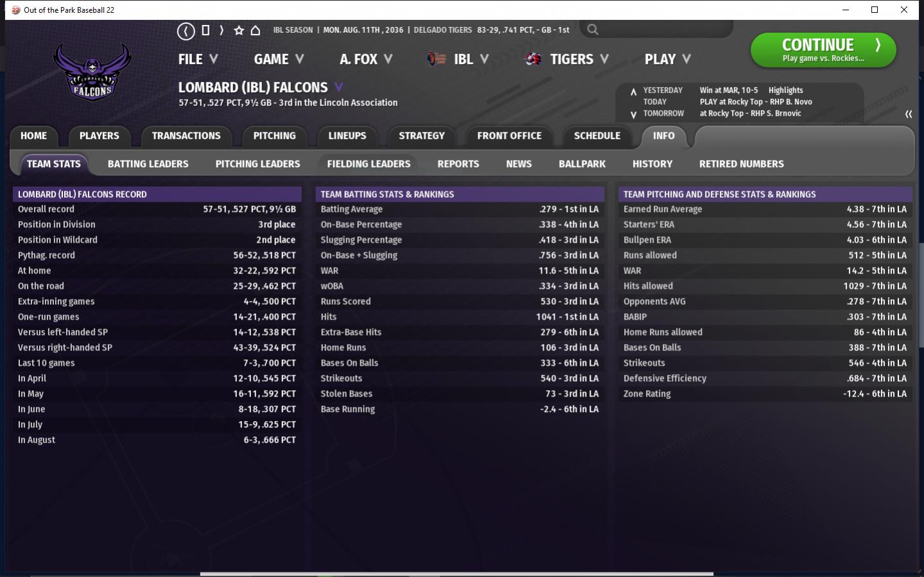924x577 pixels.
Task: Select the STRATEGY tab
Action: click(421, 136)
